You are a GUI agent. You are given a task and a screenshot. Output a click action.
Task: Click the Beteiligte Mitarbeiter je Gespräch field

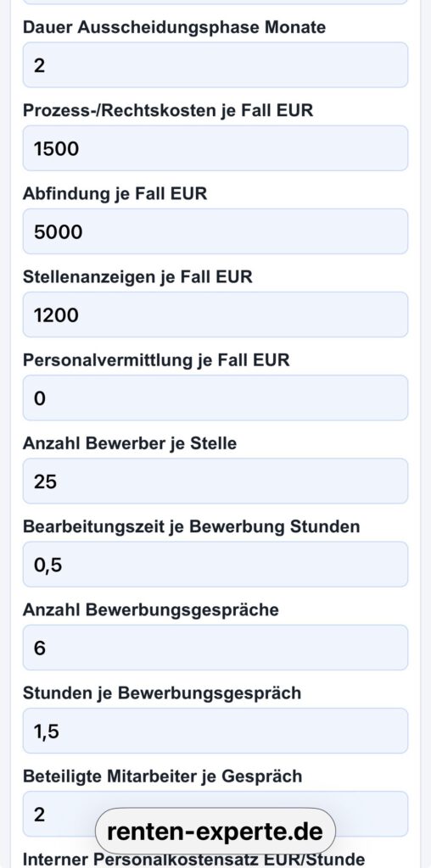(215, 814)
